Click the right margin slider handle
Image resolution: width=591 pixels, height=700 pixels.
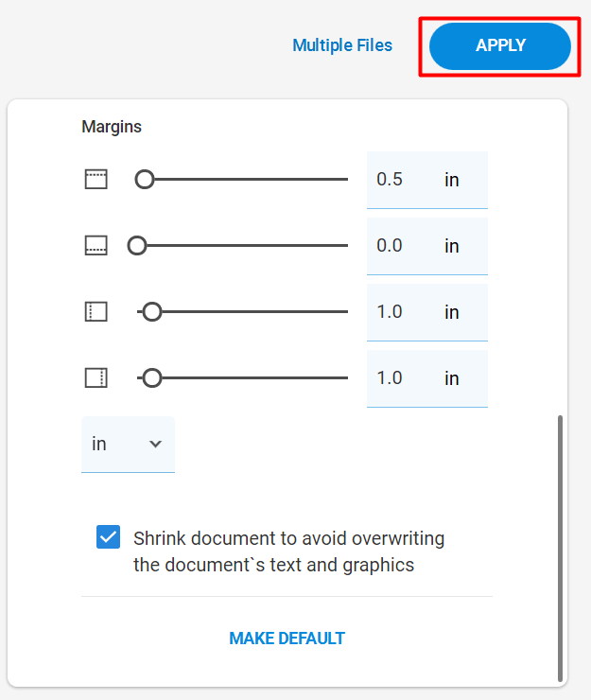tap(152, 377)
